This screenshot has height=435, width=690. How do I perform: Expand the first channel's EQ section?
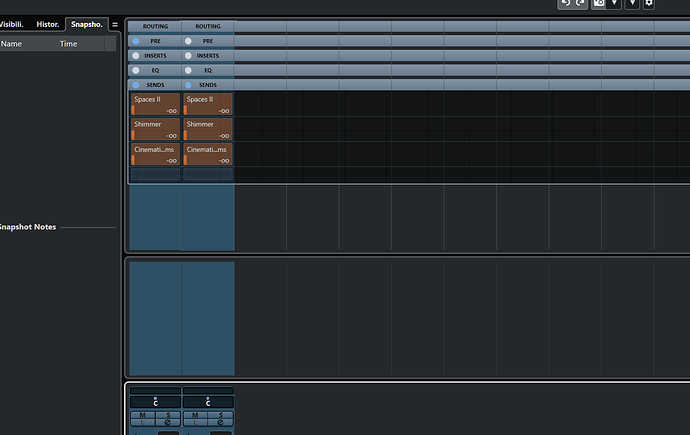155,70
